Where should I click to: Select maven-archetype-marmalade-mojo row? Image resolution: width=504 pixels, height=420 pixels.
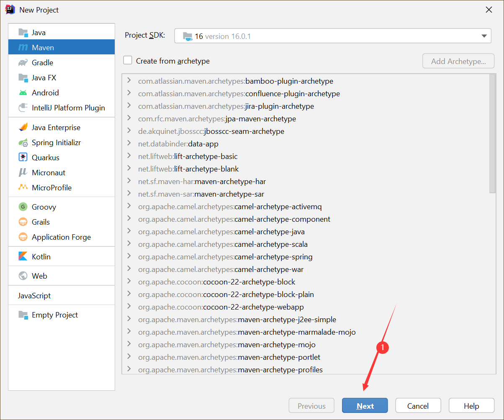[x=306, y=332]
